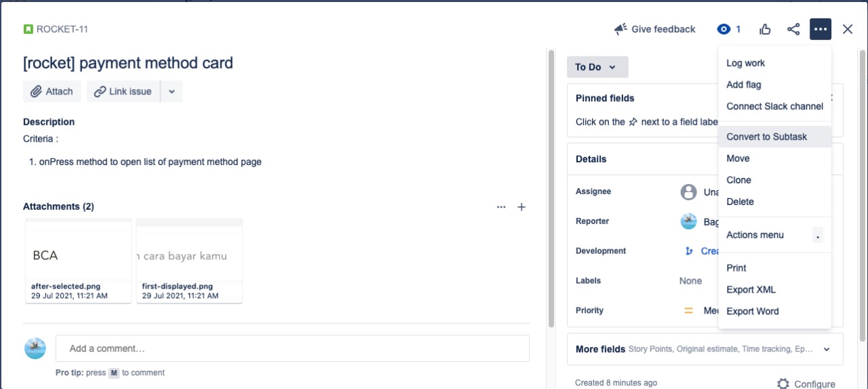Select Add flag menu entry
This screenshot has height=389, width=868.
coord(774,85)
